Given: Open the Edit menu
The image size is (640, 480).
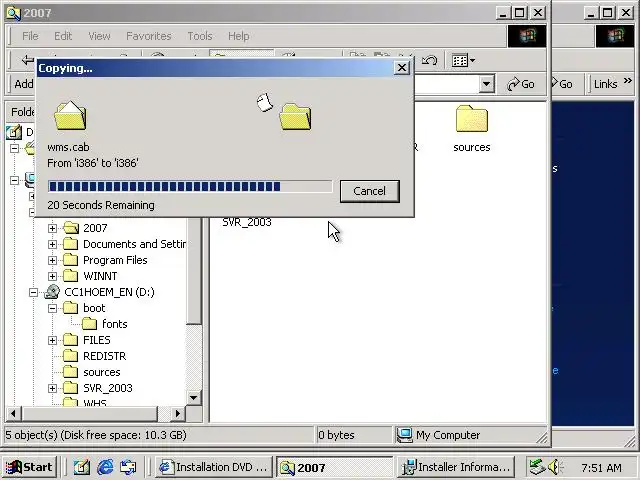Looking at the screenshot, I should pyautogui.click(x=63, y=36).
